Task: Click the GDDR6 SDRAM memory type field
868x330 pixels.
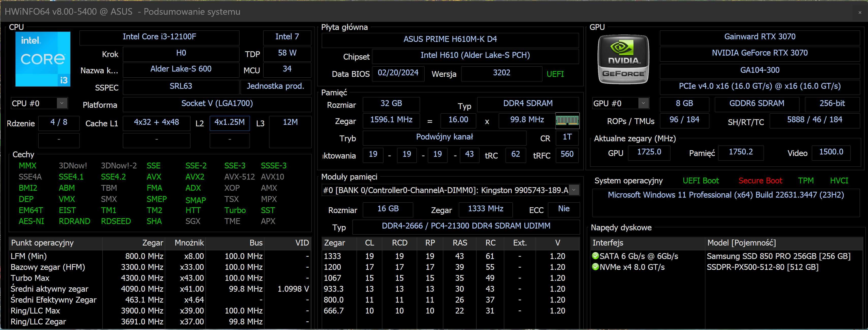Action: tap(757, 104)
